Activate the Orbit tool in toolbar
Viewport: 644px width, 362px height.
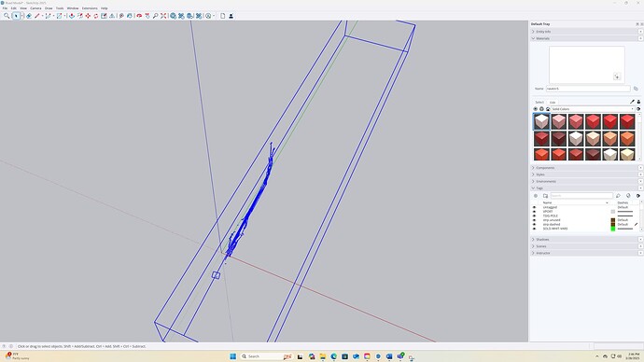tap(139, 16)
